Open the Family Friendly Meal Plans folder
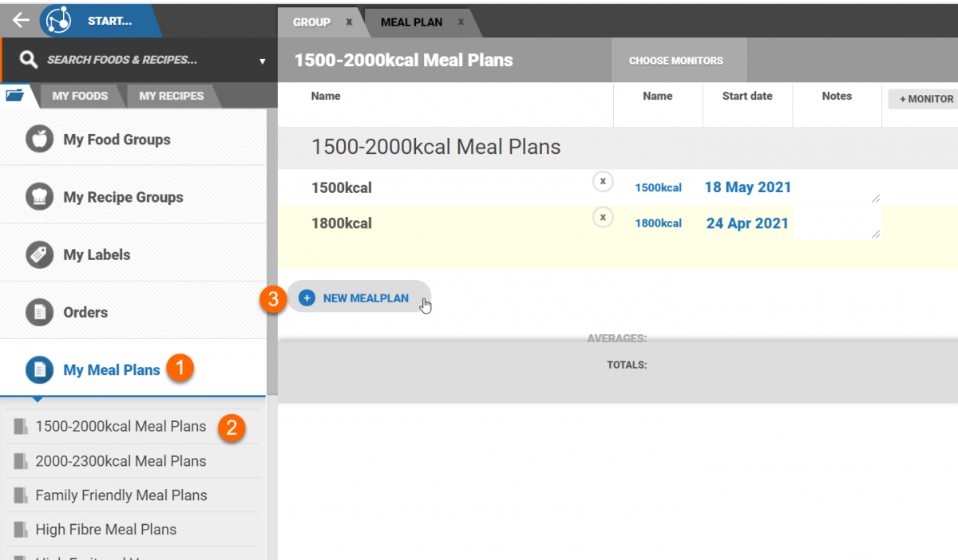Image resolution: width=958 pixels, height=560 pixels. pyautogui.click(x=121, y=495)
